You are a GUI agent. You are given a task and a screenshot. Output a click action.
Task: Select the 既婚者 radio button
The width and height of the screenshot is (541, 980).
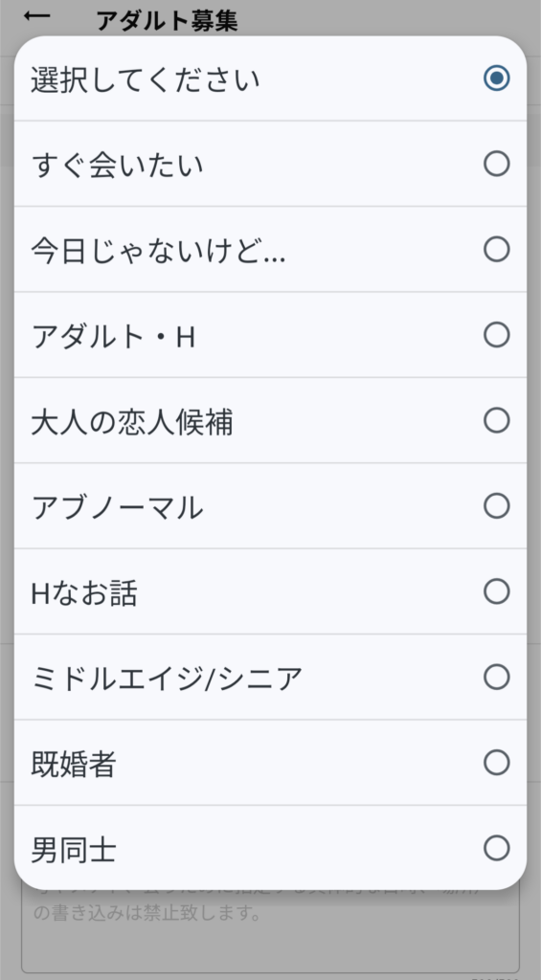click(497, 763)
